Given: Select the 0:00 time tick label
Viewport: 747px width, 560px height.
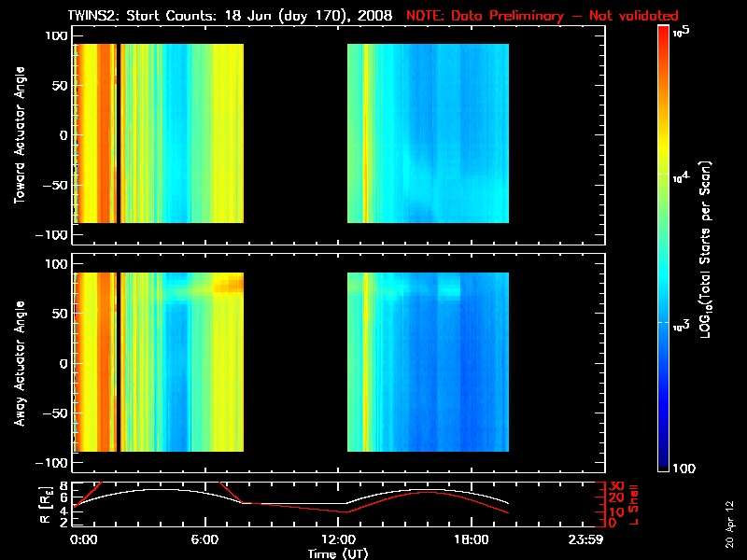Looking at the screenshot, I should tap(82, 540).
